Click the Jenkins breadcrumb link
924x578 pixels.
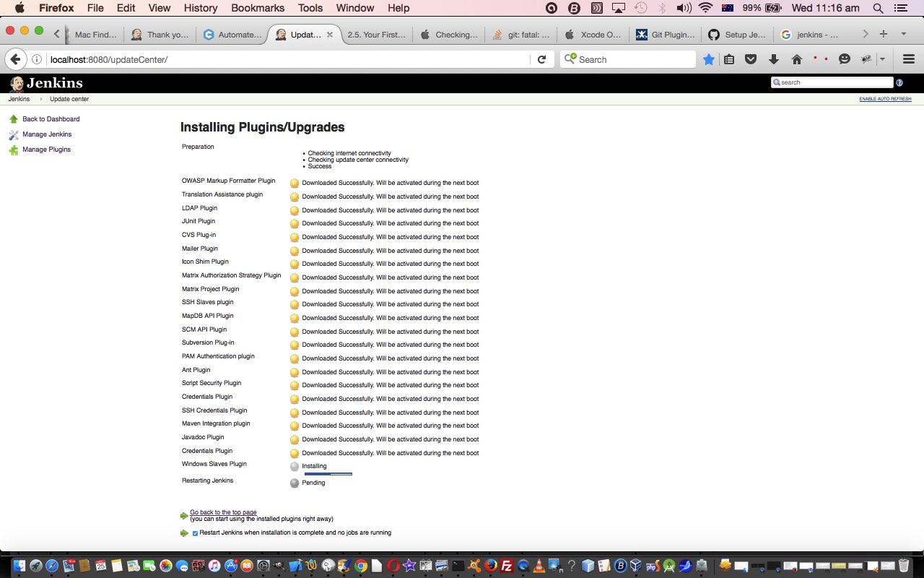[x=19, y=99]
